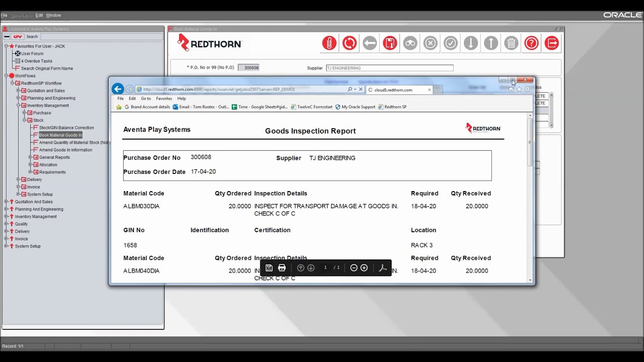Open Time - Google Sheets bookmark
The image size is (644, 362).
[x=260, y=107]
